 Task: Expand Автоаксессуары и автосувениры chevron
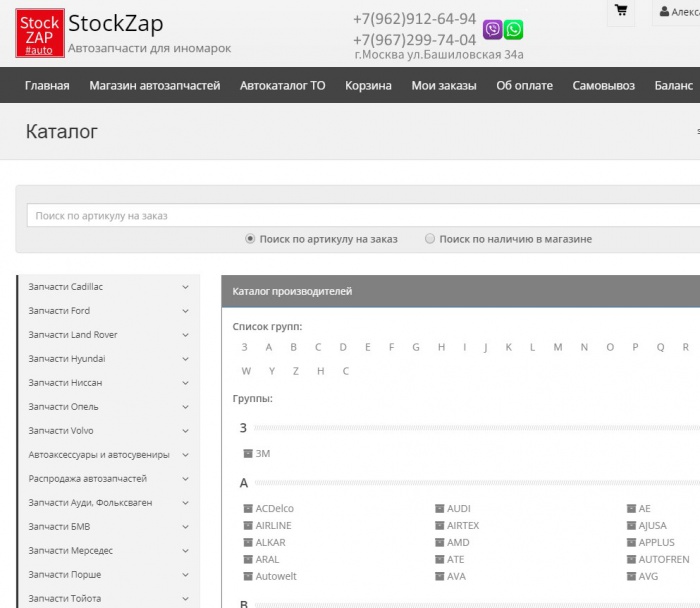[185, 455]
